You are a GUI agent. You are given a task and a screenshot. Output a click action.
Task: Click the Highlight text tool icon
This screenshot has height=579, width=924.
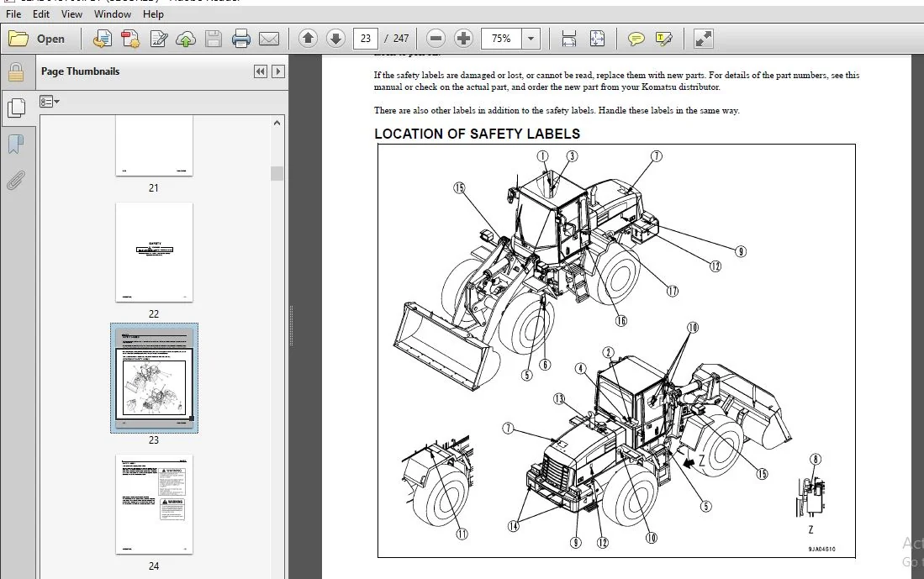664,39
